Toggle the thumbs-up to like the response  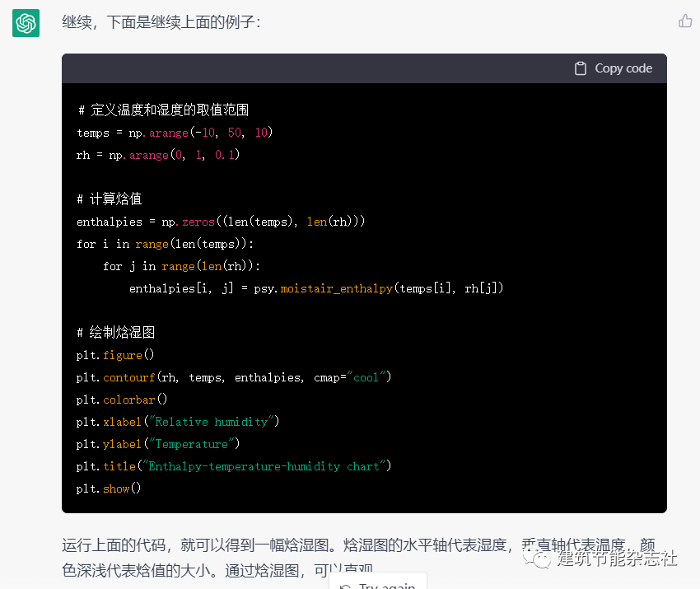tap(685, 20)
